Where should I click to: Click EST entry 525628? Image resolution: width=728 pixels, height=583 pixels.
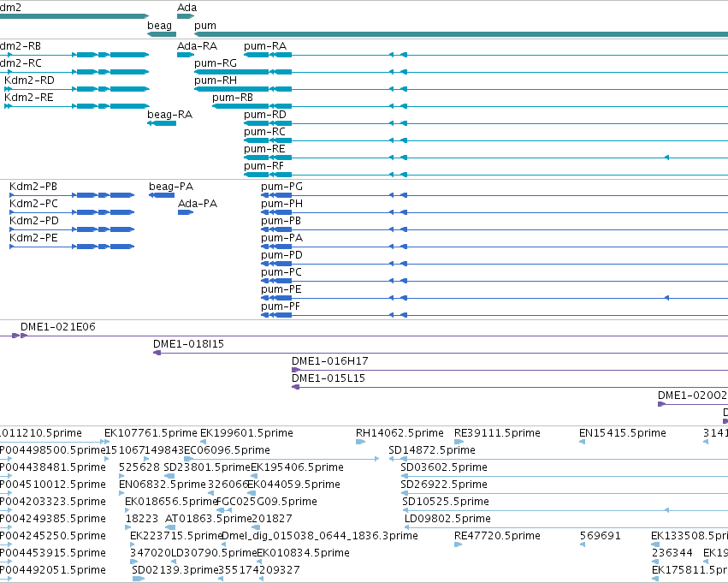click(139, 467)
